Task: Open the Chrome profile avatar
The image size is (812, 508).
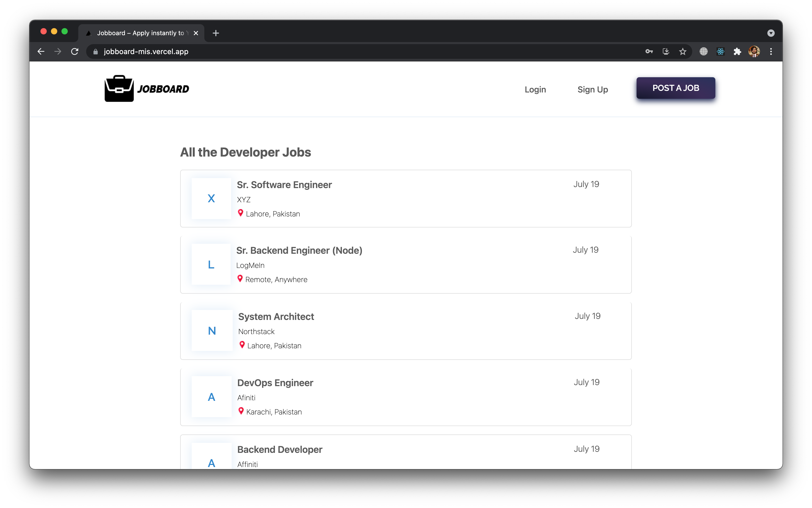Action: tap(754, 51)
